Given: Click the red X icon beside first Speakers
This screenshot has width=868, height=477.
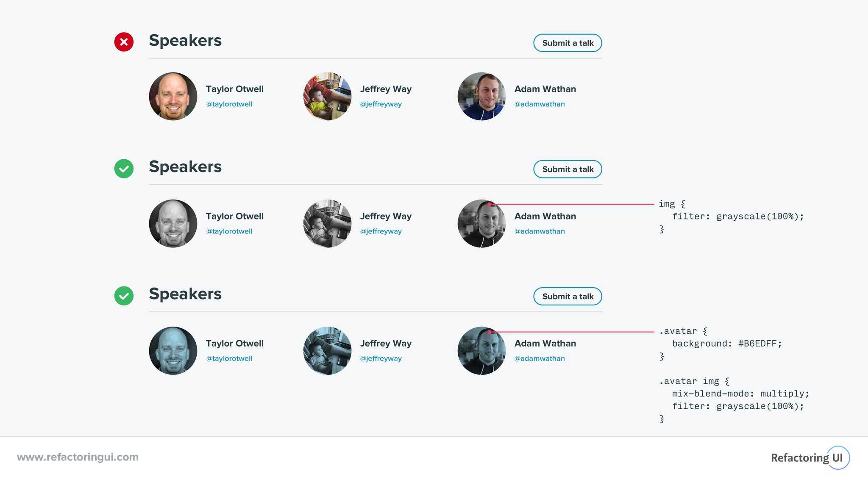Looking at the screenshot, I should [x=124, y=42].
